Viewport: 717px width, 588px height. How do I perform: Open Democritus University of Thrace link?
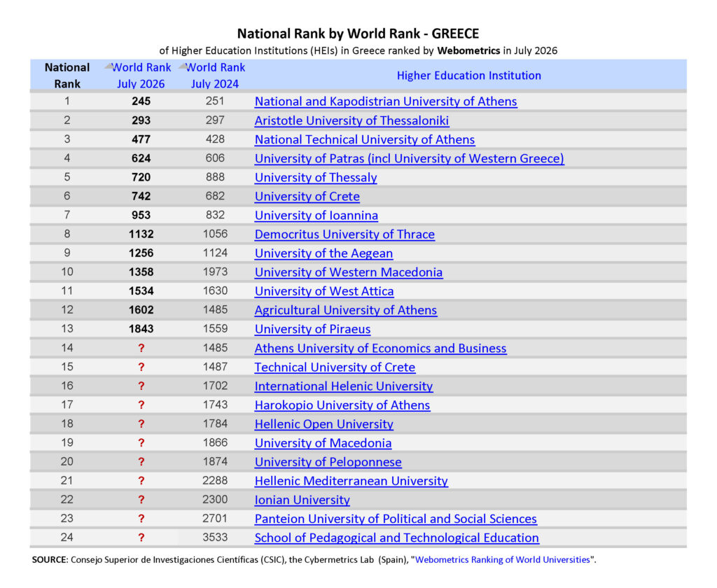tap(344, 234)
